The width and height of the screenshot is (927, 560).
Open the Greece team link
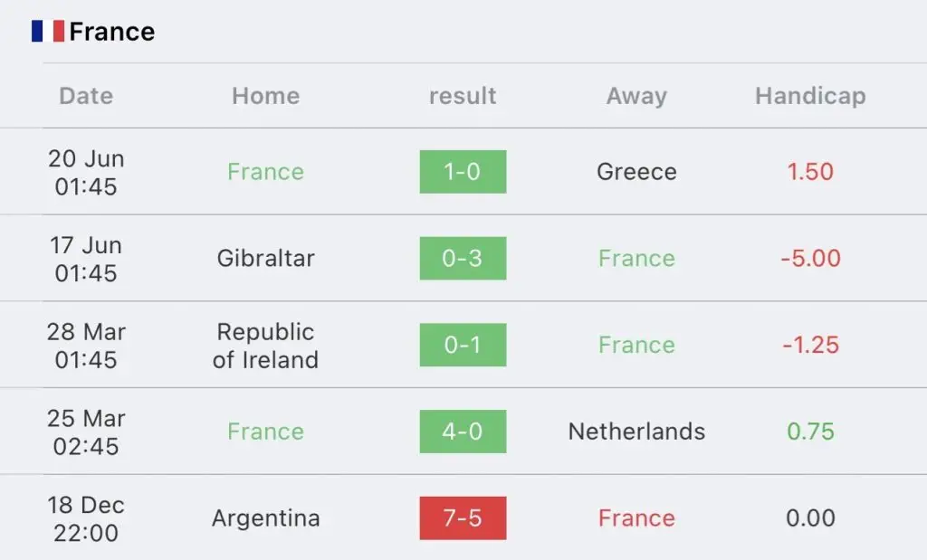(636, 172)
